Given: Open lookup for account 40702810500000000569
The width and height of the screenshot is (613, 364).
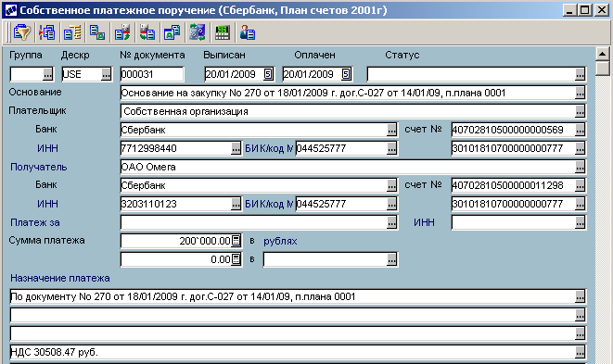Looking at the screenshot, I should tap(581, 130).
